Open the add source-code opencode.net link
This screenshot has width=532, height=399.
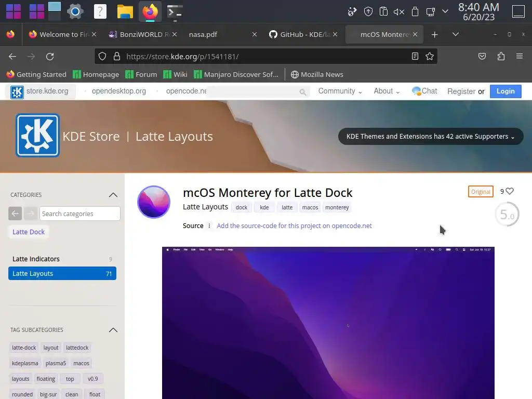point(294,225)
